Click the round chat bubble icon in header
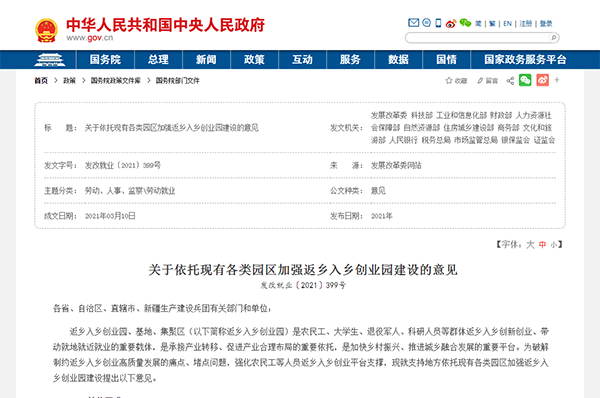The height and width of the screenshot is (398, 600). 426,23
